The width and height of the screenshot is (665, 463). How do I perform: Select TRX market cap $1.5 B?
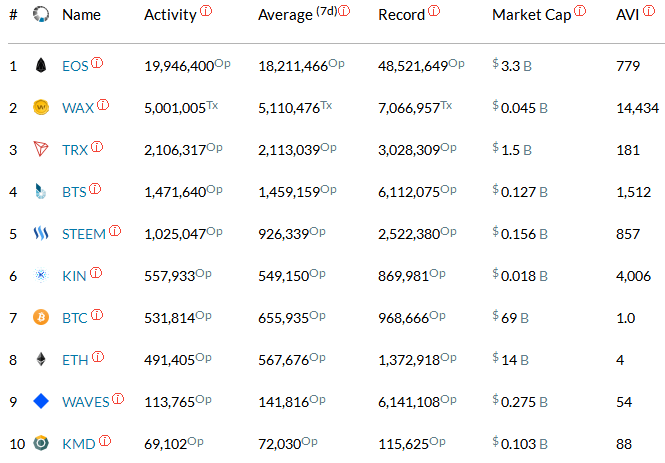pos(512,149)
